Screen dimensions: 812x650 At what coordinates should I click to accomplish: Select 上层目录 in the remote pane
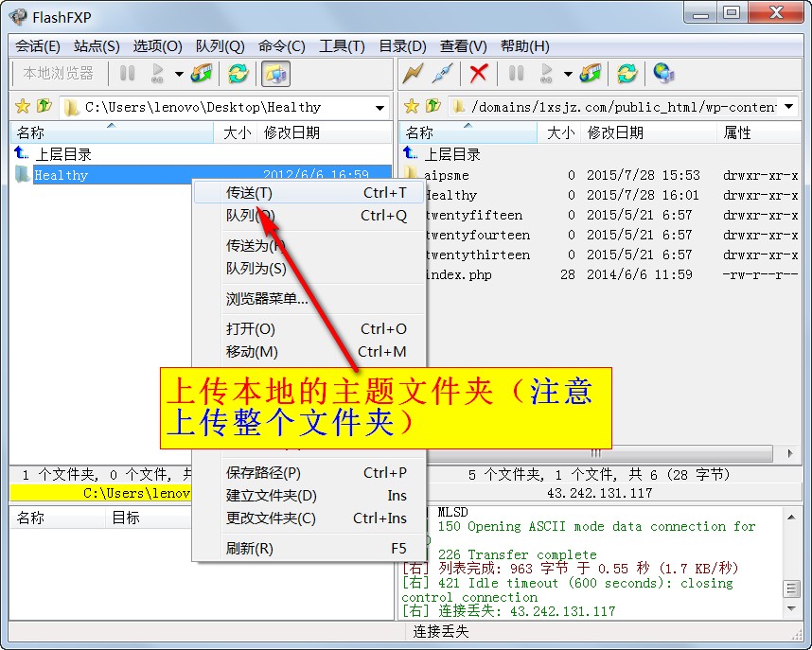(600, 154)
